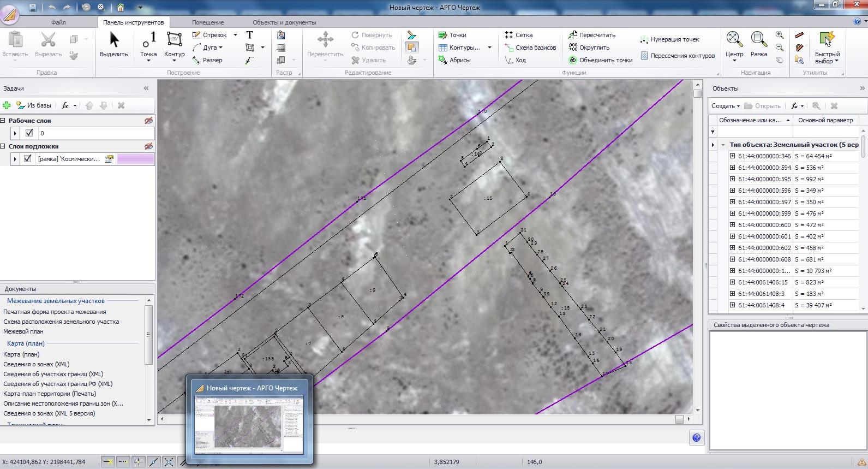868x469 pixels.
Task: Toggle visibility of Рабочие слои group
Action: pos(148,121)
